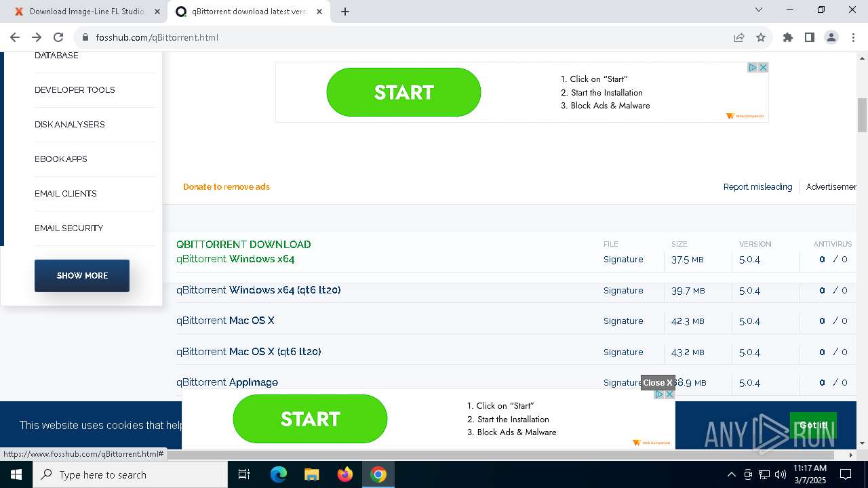Download qBittorrent Windows x64
The image size is (868, 488).
(235, 259)
